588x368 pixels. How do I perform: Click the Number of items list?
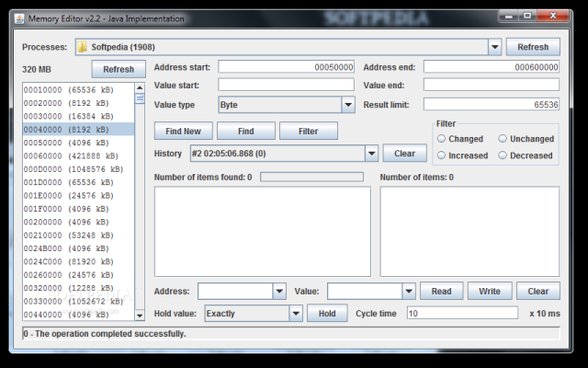(469, 232)
